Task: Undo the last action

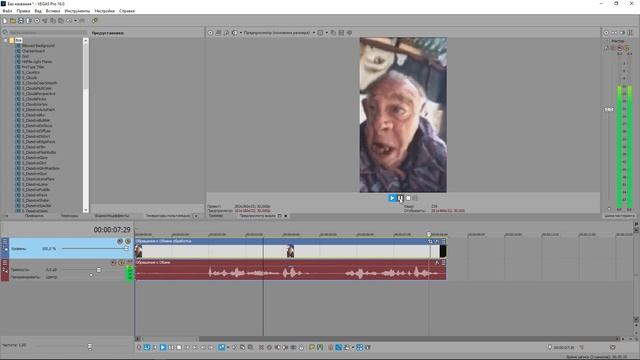Action: click(x=69, y=20)
